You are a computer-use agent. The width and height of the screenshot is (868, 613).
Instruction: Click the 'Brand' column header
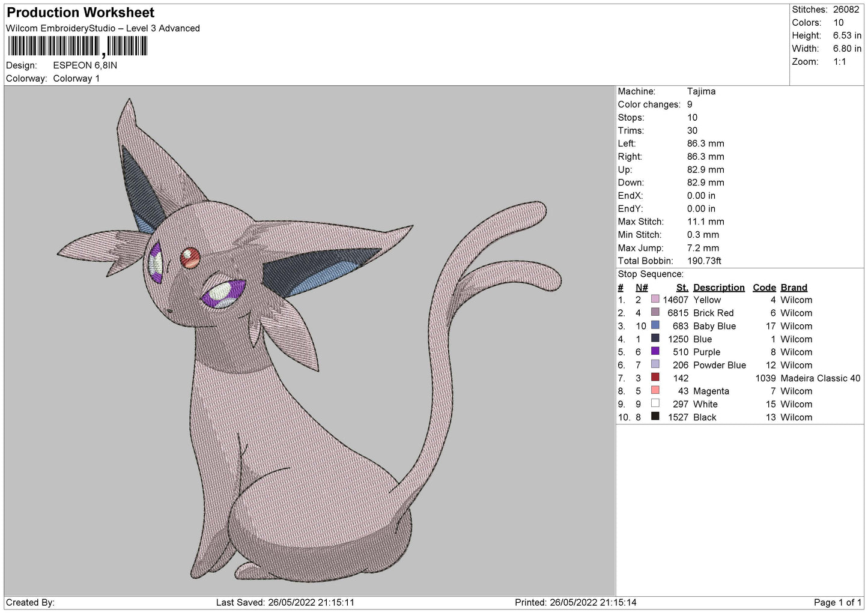pyautogui.click(x=794, y=288)
